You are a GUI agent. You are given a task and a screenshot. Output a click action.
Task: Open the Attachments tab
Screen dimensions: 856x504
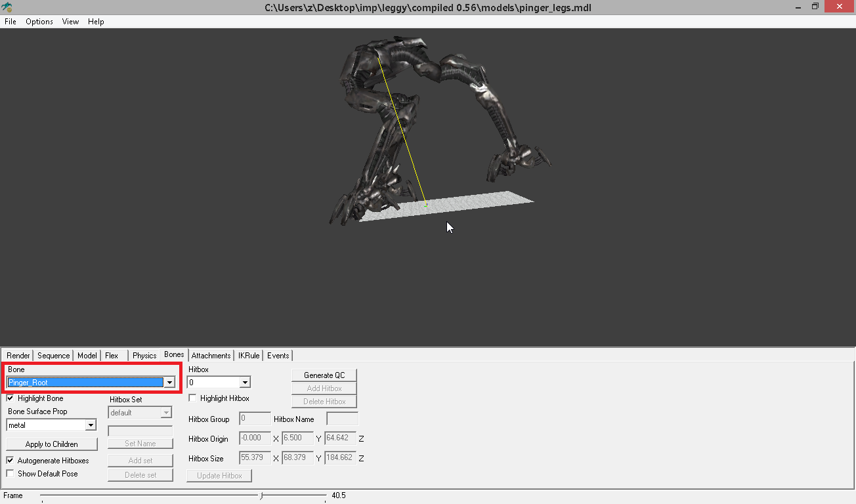point(210,355)
